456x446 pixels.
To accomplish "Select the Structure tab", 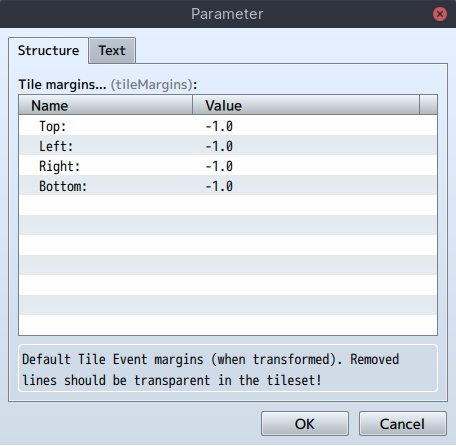I will 48,51.
